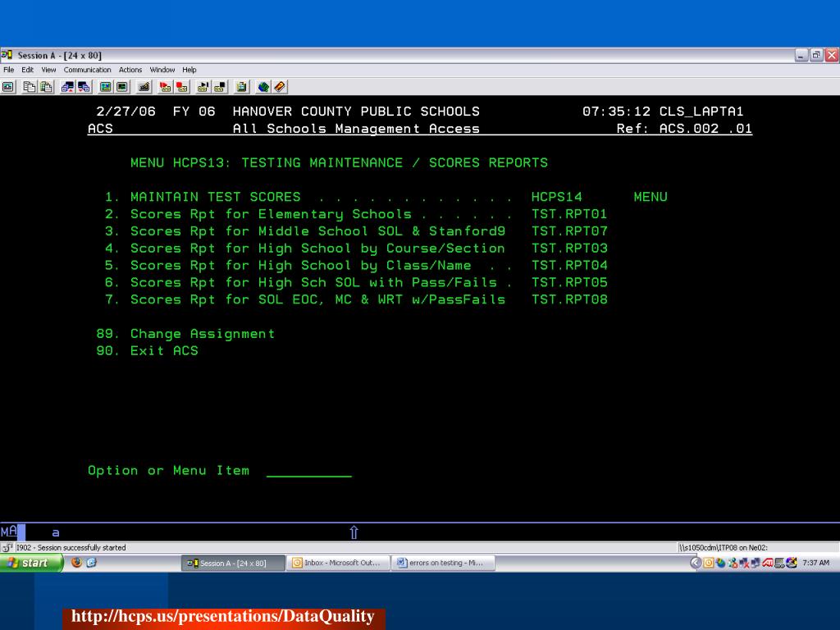Click Scores Rpt for Elementary Schools
Viewport: 840px width, 630px height.
pos(271,214)
